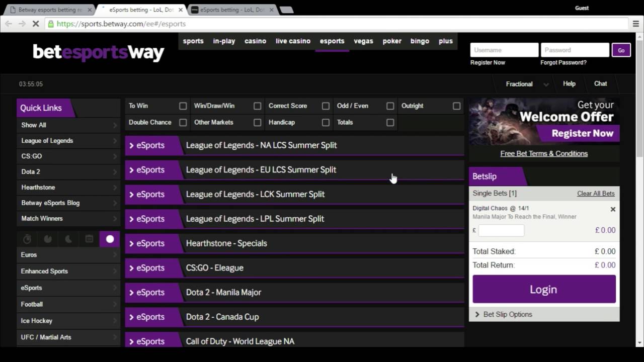Open the poker nav item
Screen dimensions: 644x362
pyautogui.click(x=392, y=41)
